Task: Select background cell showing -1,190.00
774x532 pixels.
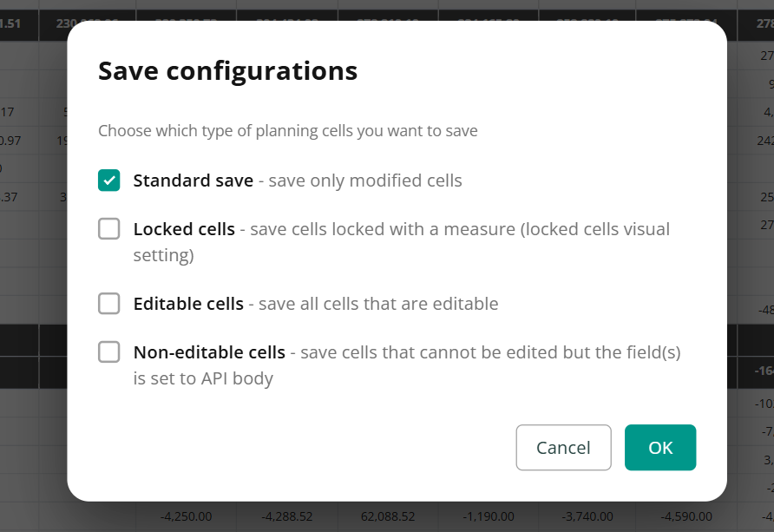Action: coord(489,516)
